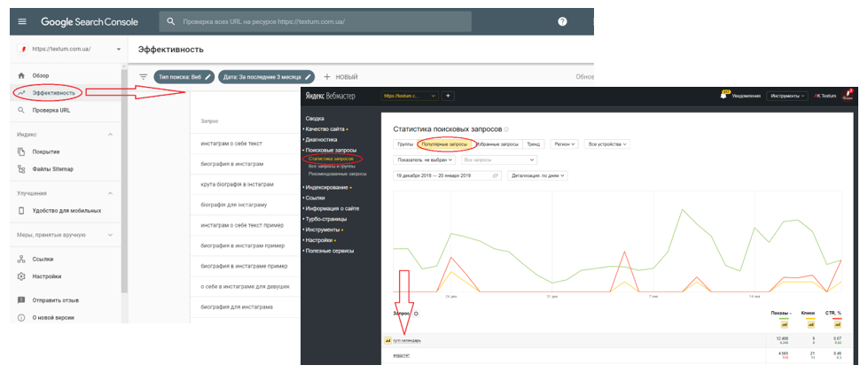This screenshot has height=373, width=868.
Task: Open Индексирование in Yandex sidebar
Action: pos(326,188)
